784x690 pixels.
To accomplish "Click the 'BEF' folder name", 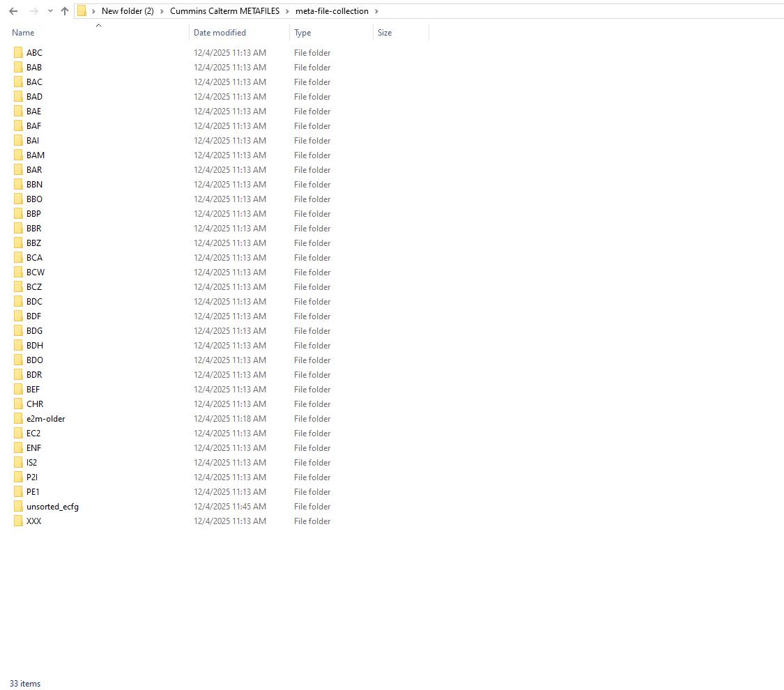I will [33, 390].
